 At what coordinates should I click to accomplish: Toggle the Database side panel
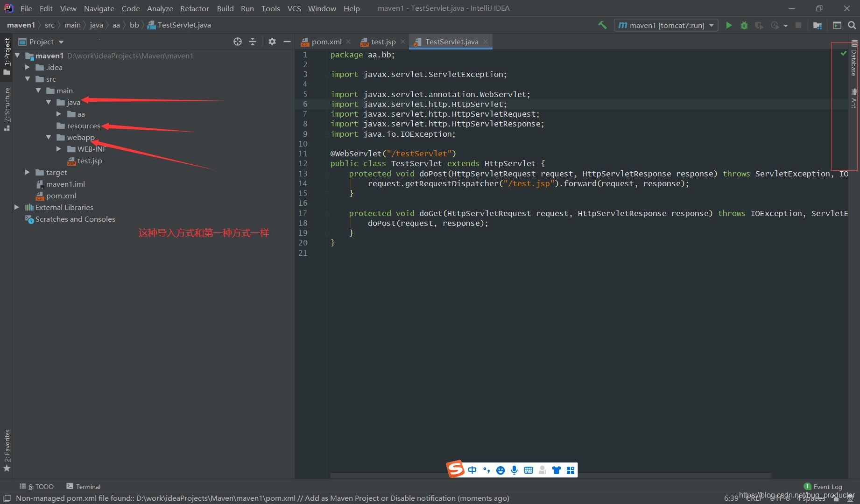854,59
